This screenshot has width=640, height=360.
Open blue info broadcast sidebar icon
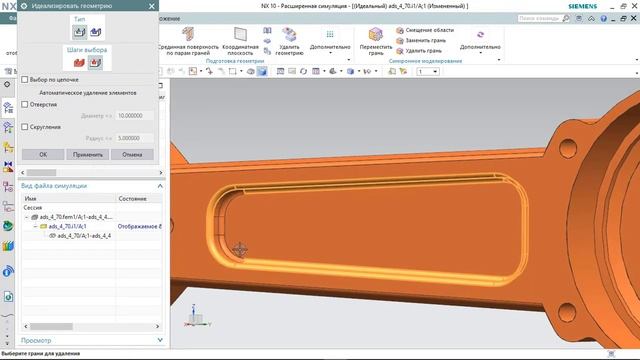click(8, 271)
